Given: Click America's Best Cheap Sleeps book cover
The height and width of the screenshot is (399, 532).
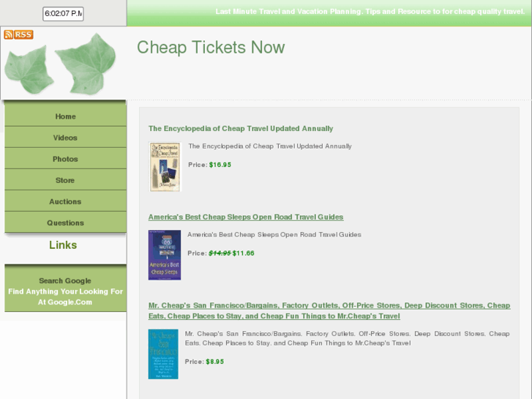Looking at the screenshot, I should tap(165, 255).
